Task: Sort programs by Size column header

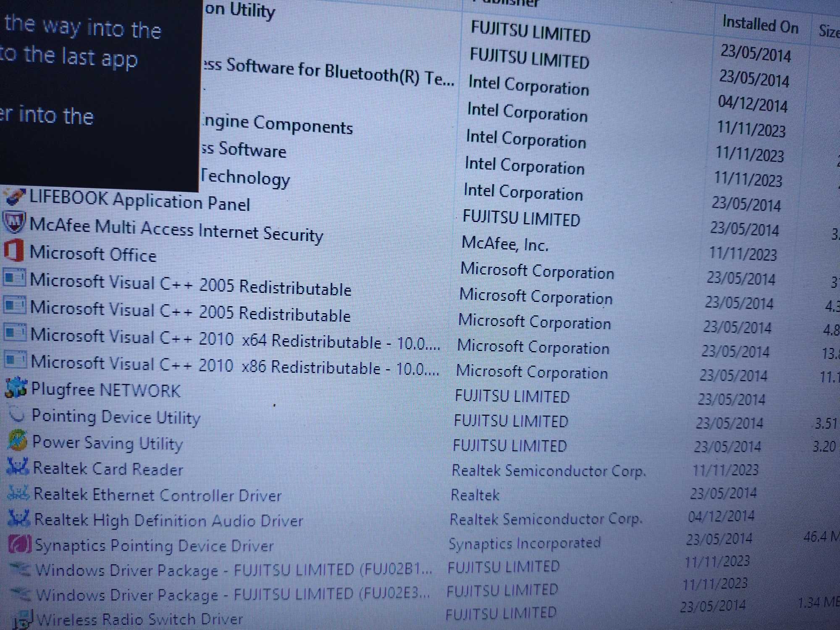Action: (x=829, y=31)
